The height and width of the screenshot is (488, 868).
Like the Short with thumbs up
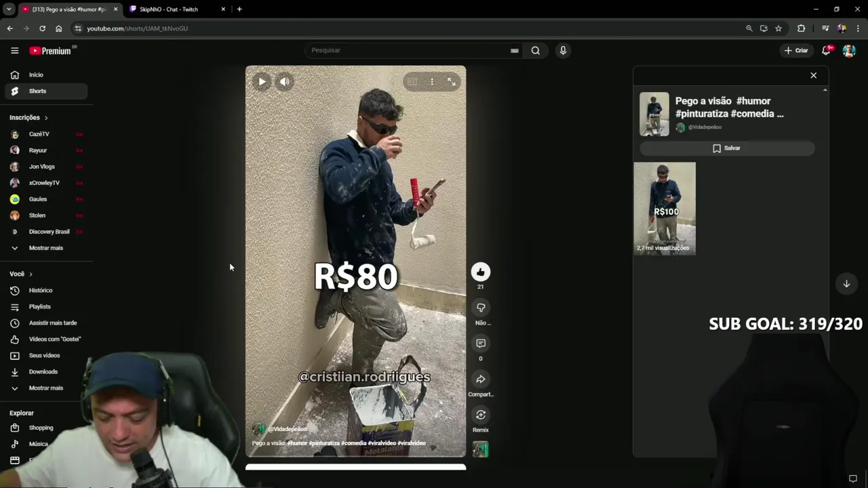[x=480, y=272]
